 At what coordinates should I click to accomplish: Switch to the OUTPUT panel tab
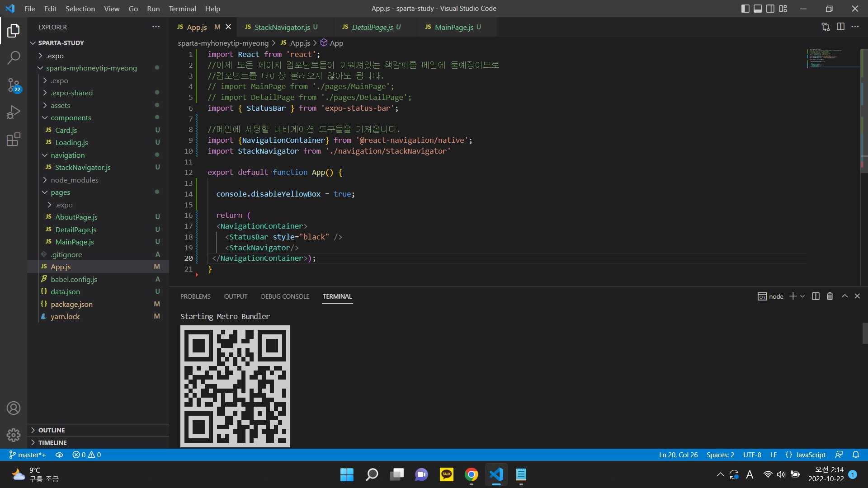236,296
